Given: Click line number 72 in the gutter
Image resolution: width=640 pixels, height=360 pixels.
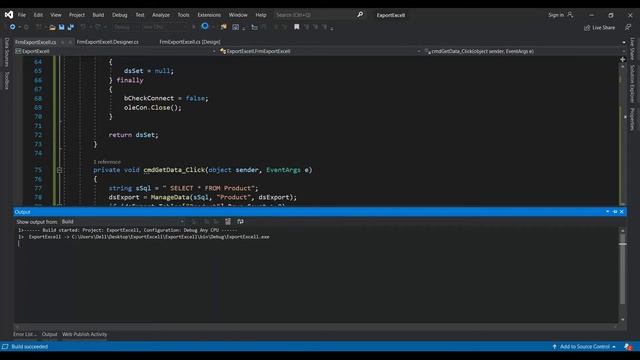Looking at the screenshot, I should pos(38,135).
